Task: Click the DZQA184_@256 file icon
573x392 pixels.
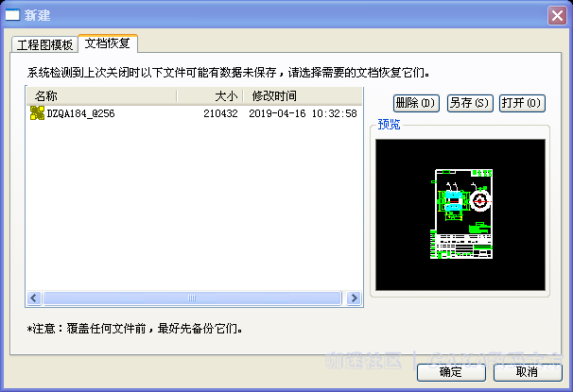Action: pyautogui.click(x=37, y=113)
